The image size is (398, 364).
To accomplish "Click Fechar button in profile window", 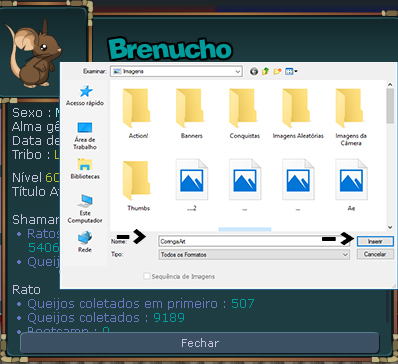I will (x=200, y=343).
